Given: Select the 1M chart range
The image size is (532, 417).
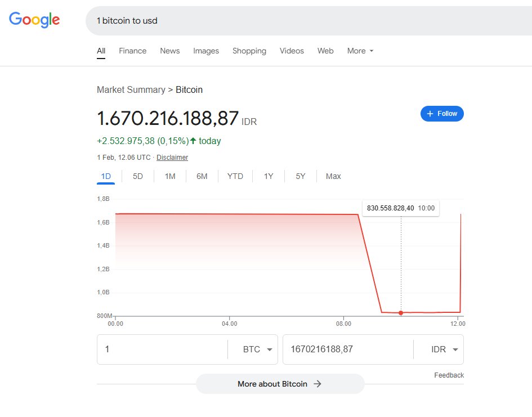Looking at the screenshot, I should click(170, 176).
